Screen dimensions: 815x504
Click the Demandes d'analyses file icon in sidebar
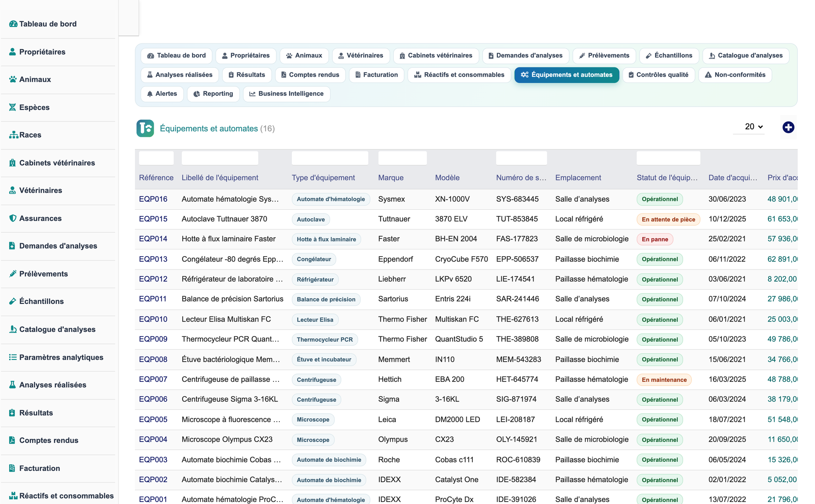pos(12,246)
